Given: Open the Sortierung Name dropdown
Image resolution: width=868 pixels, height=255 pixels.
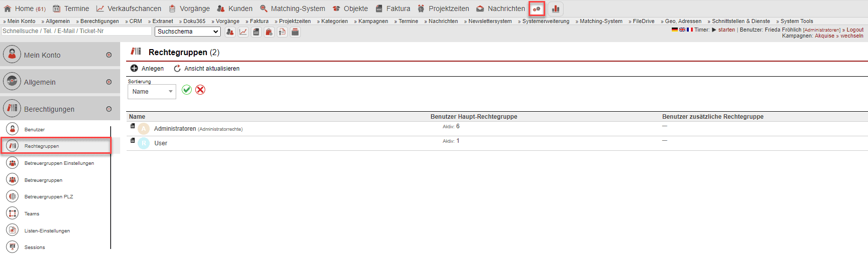Looking at the screenshot, I should (x=152, y=92).
